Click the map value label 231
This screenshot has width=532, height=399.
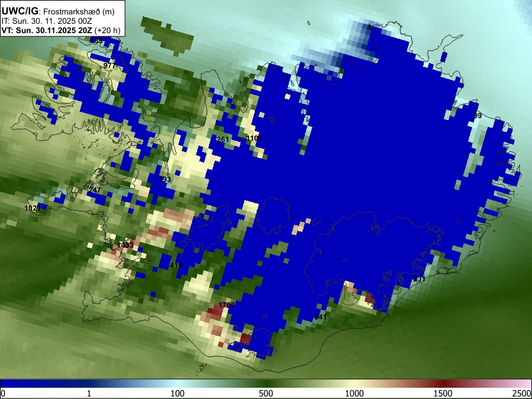pos(419,279)
